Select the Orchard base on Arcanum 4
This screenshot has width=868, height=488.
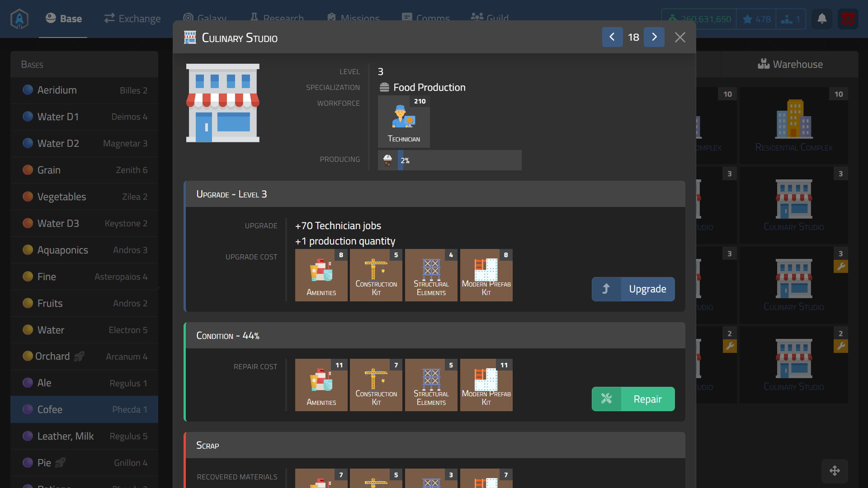click(x=85, y=357)
